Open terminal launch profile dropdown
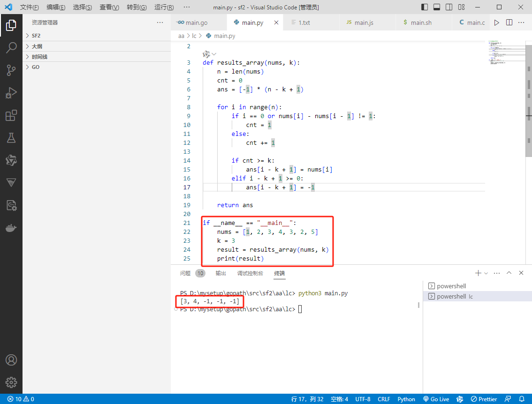 click(486, 273)
